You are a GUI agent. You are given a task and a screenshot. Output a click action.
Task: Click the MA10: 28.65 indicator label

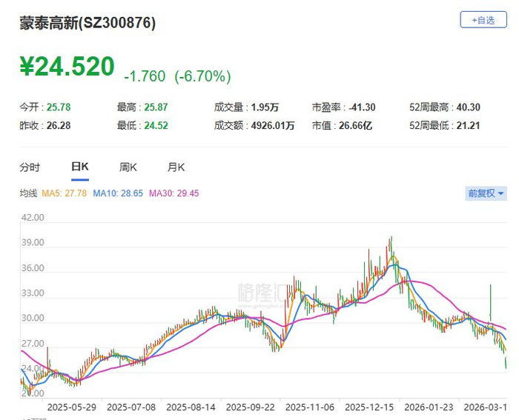118,193
